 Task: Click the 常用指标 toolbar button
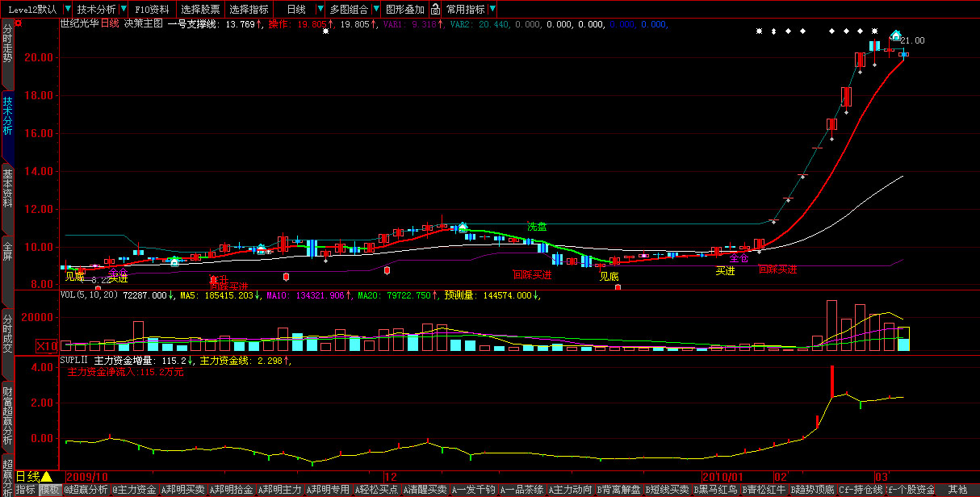[x=466, y=10]
